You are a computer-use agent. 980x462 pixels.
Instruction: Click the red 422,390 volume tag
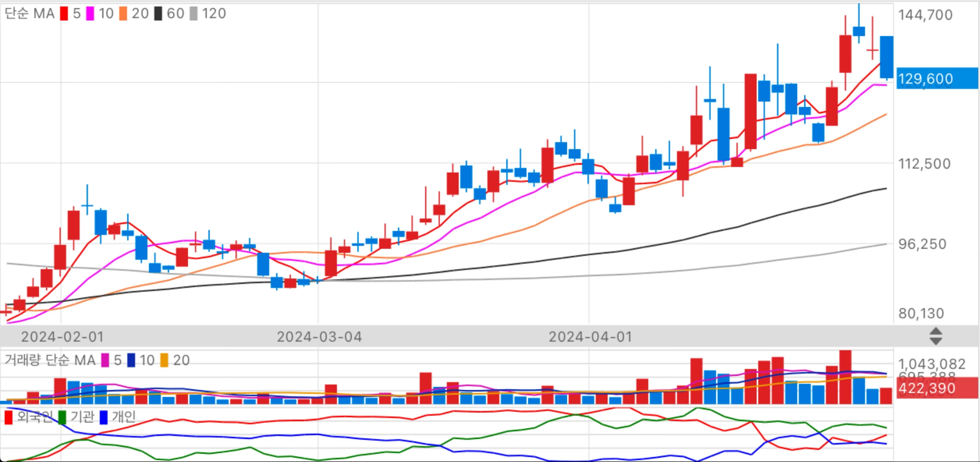click(x=937, y=388)
